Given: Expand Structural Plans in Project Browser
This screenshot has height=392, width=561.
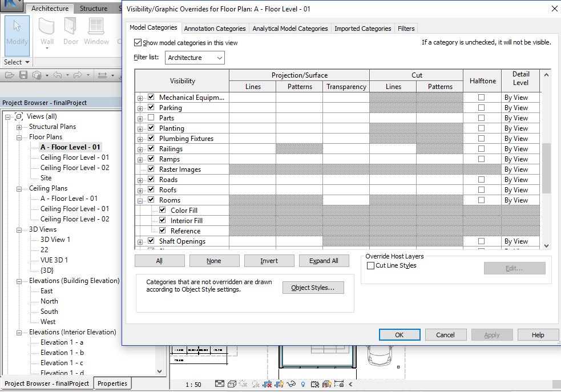Looking at the screenshot, I should tap(19, 127).
